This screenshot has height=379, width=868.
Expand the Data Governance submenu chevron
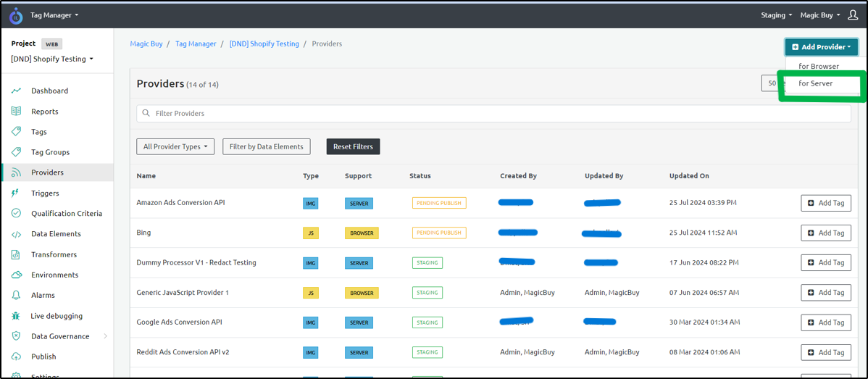tap(105, 336)
